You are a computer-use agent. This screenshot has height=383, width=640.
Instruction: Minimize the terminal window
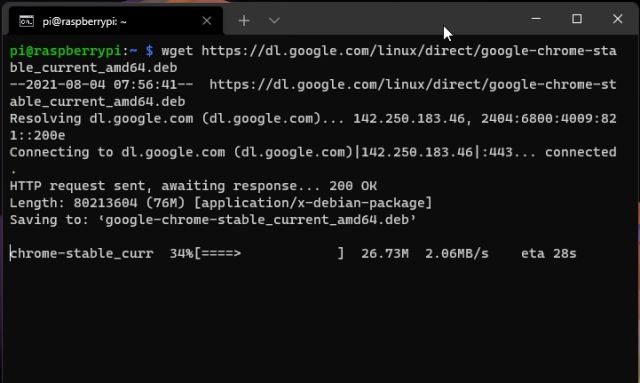tap(536, 19)
